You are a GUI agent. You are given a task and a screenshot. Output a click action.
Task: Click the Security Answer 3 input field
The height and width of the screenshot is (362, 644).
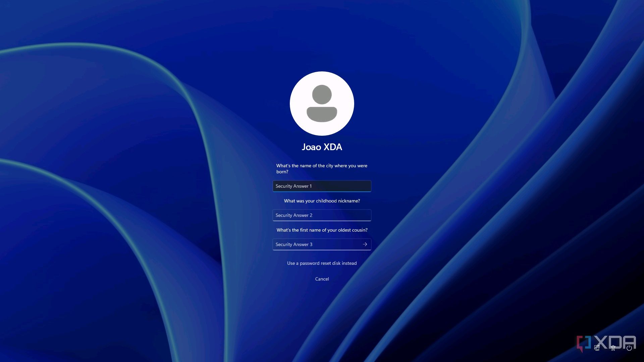pyautogui.click(x=322, y=244)
